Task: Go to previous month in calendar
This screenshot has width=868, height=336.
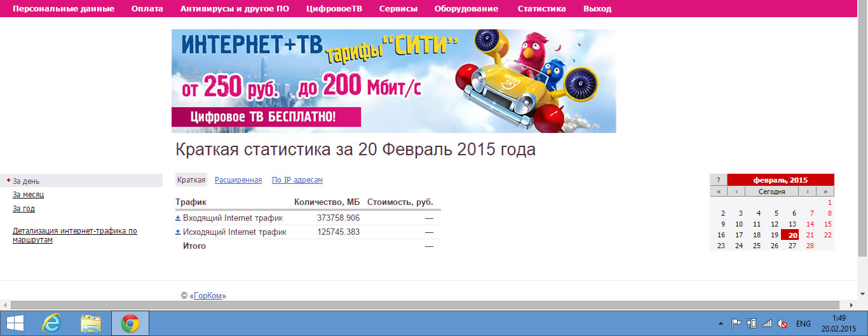Action: [736, 191]
